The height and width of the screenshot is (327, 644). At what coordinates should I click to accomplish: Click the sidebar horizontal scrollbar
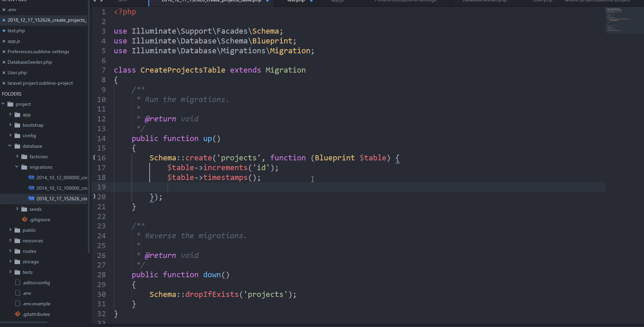click(x=24, y=322)
